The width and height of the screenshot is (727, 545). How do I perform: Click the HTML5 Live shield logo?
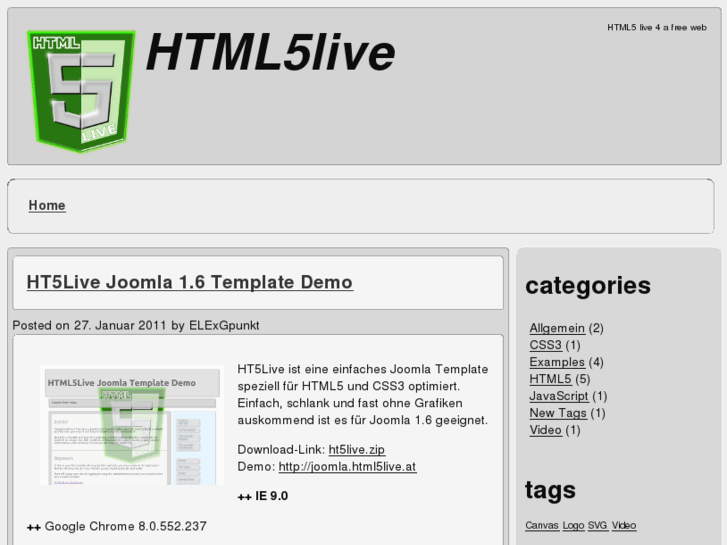pos(81,91)
